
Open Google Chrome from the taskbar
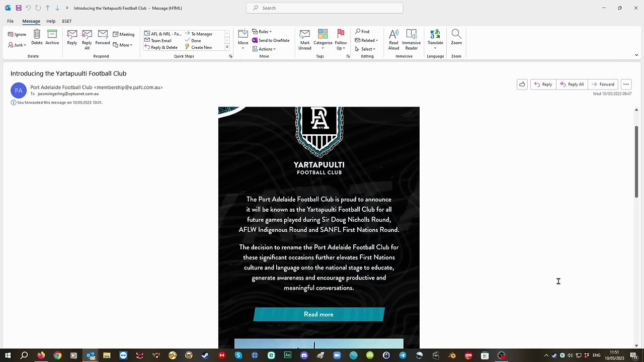(57, 355)
